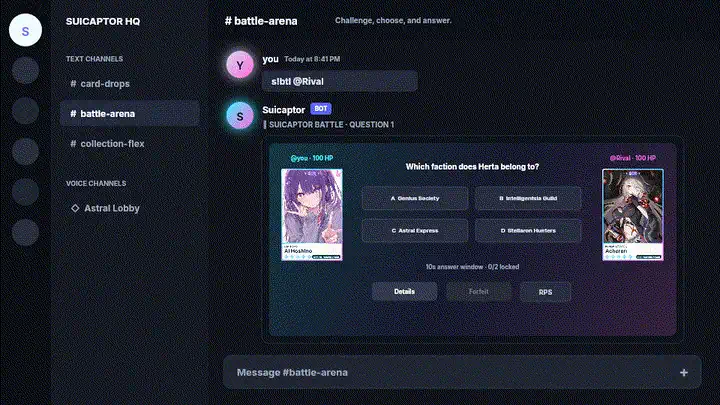Click the Astral Lobby diamond icon

75,208
